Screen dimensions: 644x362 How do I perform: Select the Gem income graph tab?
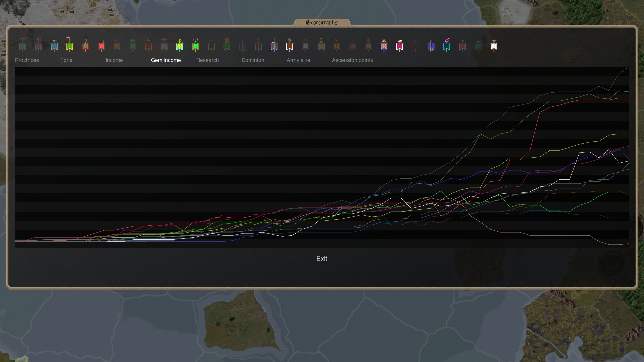pyautogui.click(x=166, y=60)
